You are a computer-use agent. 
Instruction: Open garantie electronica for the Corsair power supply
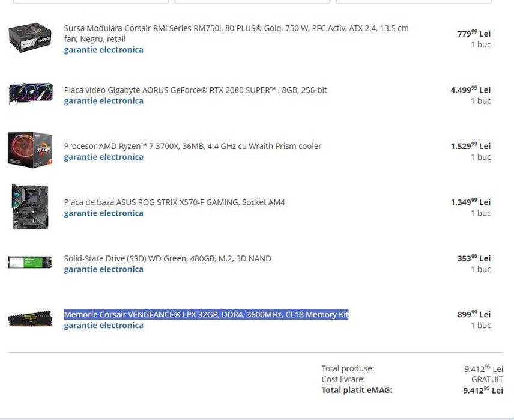(104, 50)
